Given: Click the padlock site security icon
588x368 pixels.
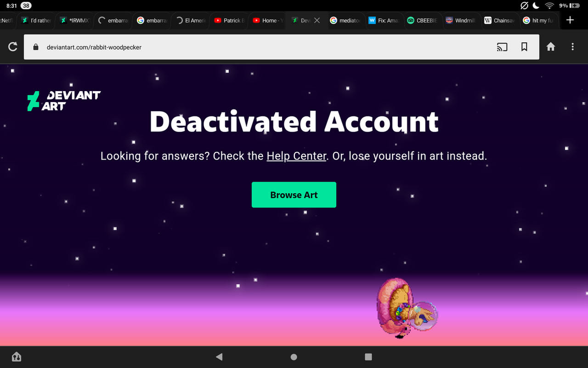Looking at the screenshot, I should (35, 47).
